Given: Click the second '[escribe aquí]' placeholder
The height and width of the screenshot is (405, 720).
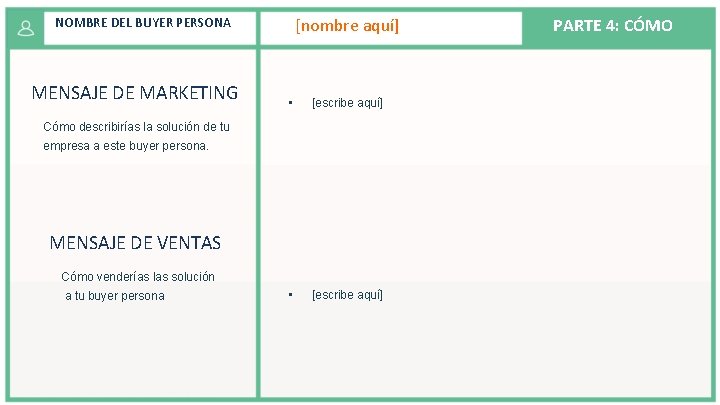Looking at the screenshot, I should 347,294.
